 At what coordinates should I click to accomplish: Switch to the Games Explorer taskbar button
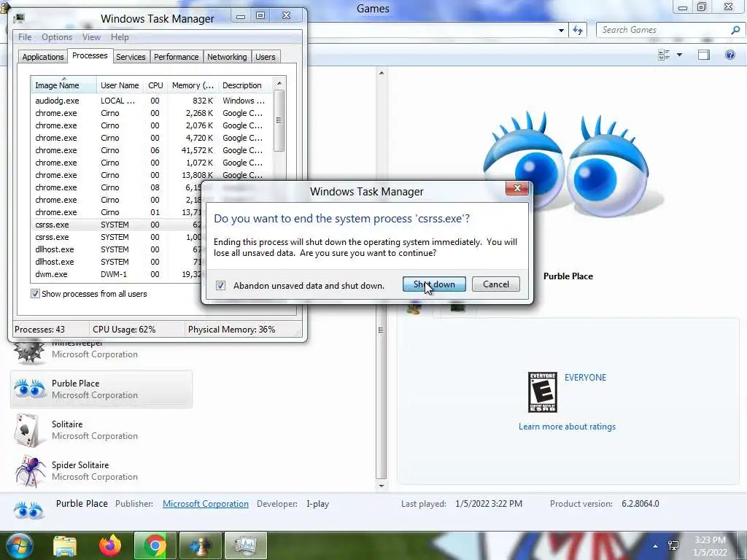[200, 545]
